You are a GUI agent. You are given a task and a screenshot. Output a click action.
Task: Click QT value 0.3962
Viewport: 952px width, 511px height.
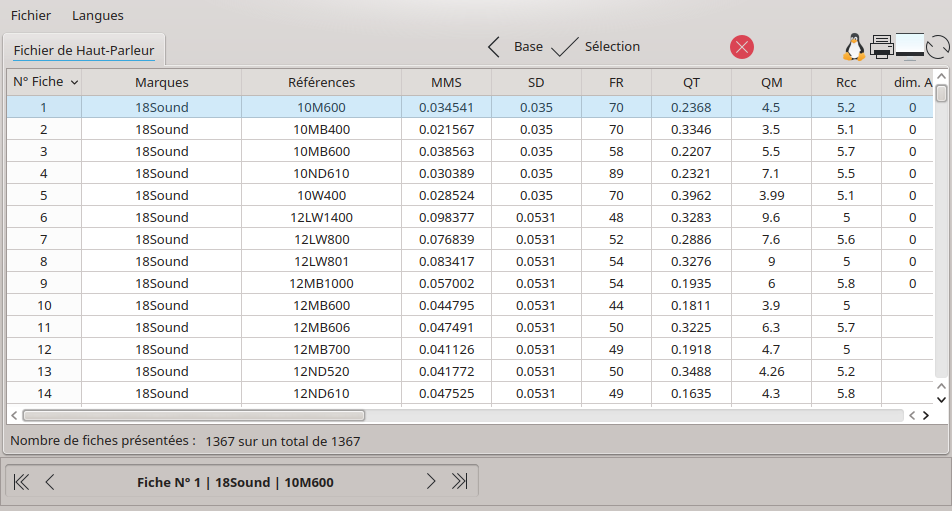click(691, 195)
